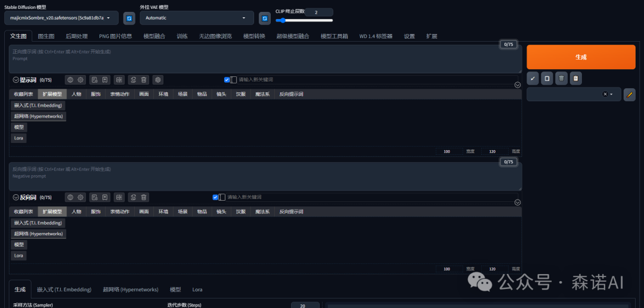Image resolution: width=644 pixels, height=308 pixels.
Task: Click the translate icon in the 提示词 toolbar
Action: 119,80
